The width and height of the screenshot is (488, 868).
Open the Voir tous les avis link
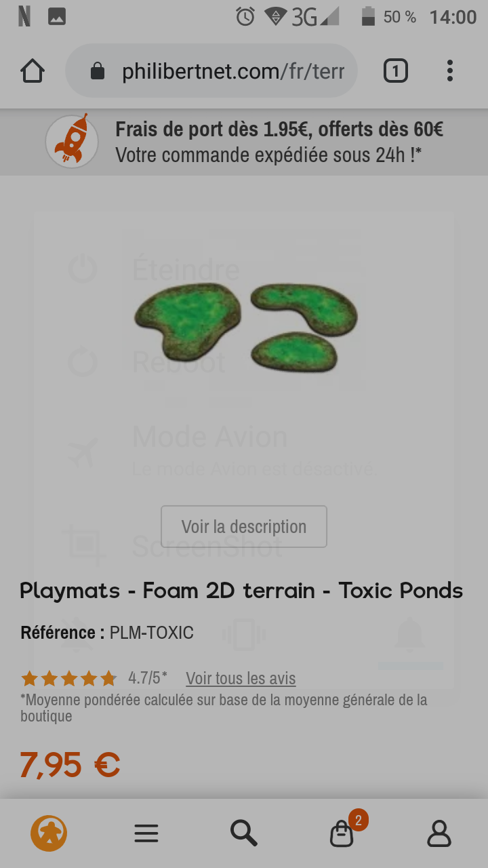(241, 678)
